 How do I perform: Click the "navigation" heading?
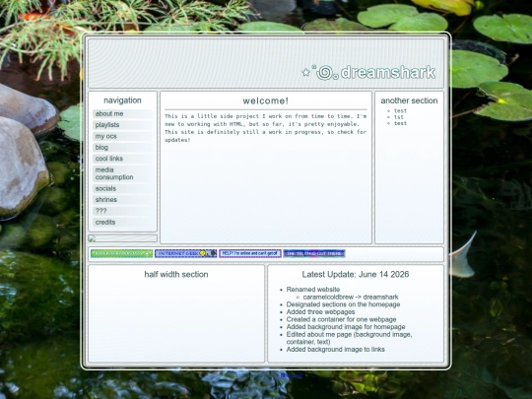coord(122,100)
